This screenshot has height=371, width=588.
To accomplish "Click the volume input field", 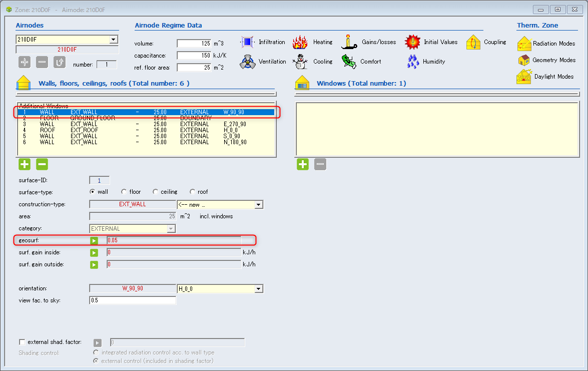I will 194,44.
